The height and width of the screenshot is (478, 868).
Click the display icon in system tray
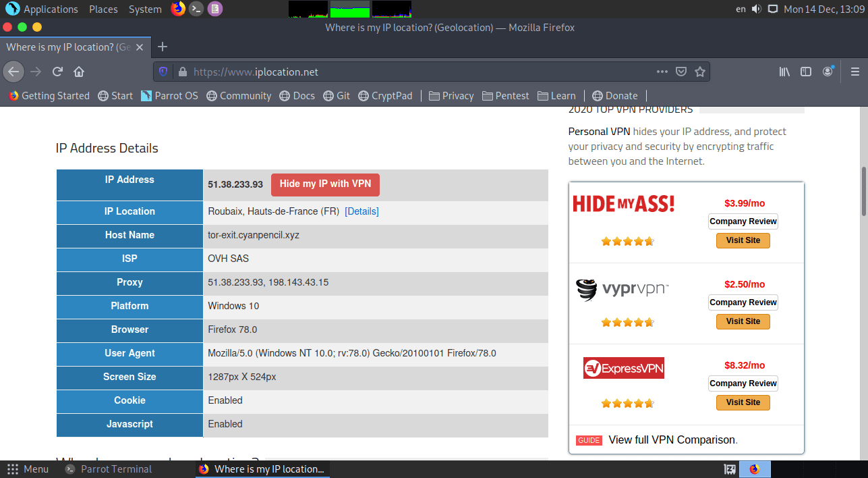(773, 9)
